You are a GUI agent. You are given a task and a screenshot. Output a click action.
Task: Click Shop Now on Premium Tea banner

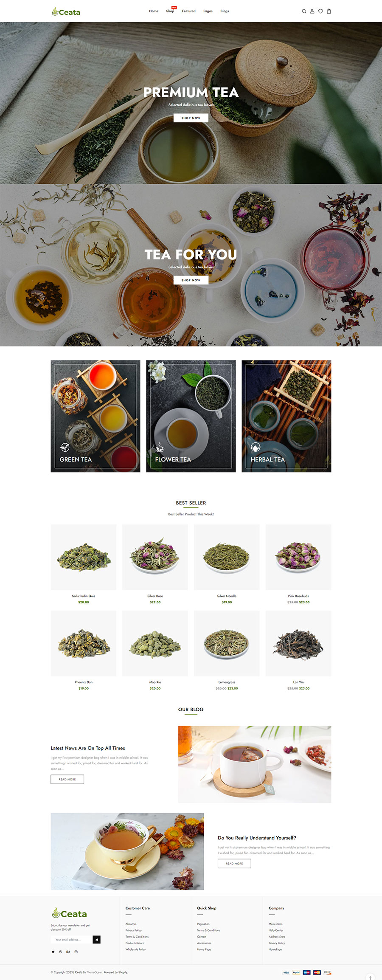pyautogui.click(x=191, y=118)
